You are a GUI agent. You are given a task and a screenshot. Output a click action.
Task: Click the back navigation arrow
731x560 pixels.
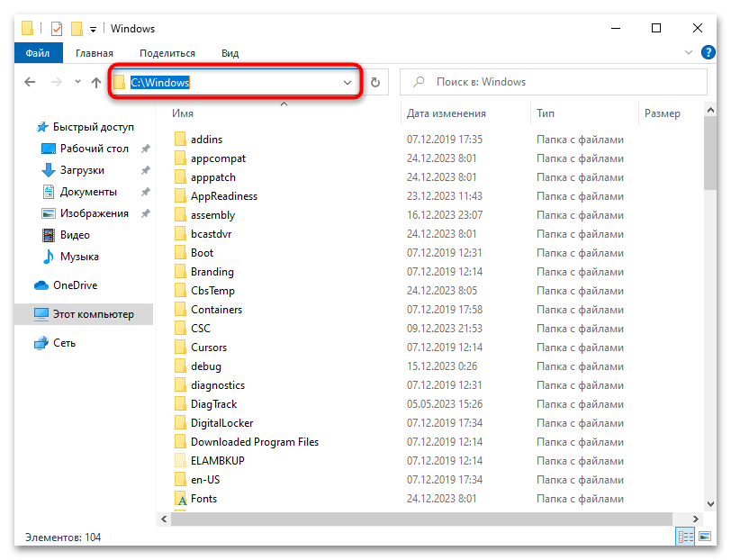30,82
